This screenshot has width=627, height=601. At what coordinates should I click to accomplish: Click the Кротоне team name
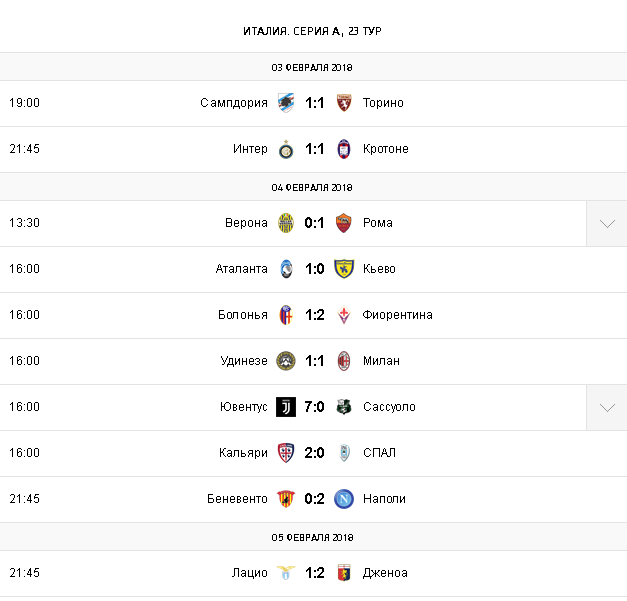pos(386,149)
